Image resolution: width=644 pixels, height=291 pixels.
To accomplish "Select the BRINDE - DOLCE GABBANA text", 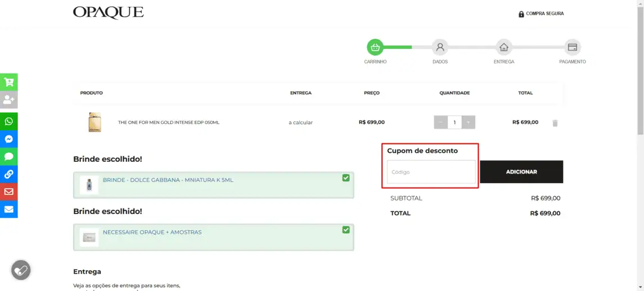I will pyautogui.click(x=168, y=180).
